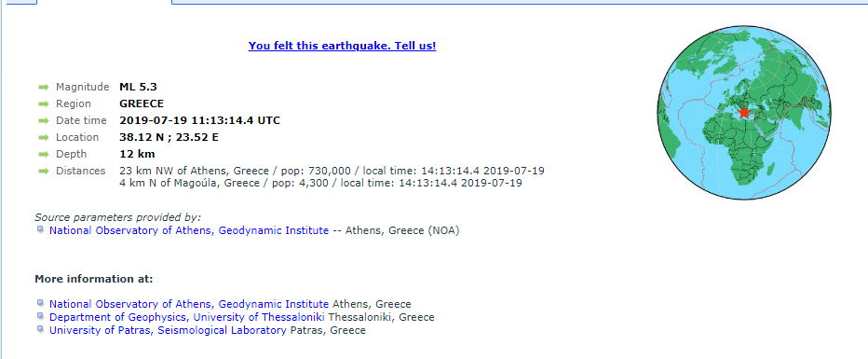Click the bullet icon beside University of Patras
Image resolution: width=868 pixels, height=359 pixels.
click(x=40, y=330)
